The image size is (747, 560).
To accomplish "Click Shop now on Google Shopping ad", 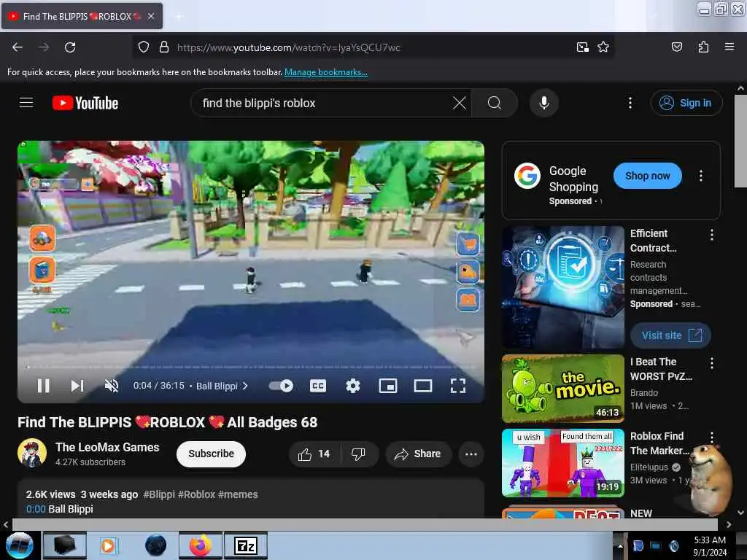I will click(648, 176).
